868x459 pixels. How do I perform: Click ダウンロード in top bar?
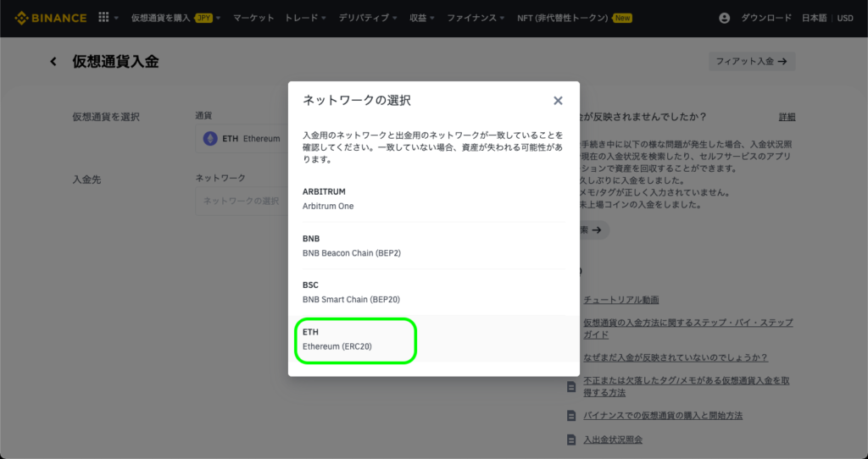766,19
